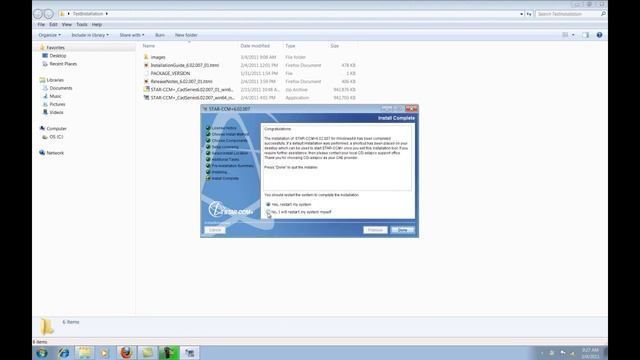The width and height of the screenshot is (640, 360).
Task: Open the 'Share with' dropdown
Action: point(131,35)
